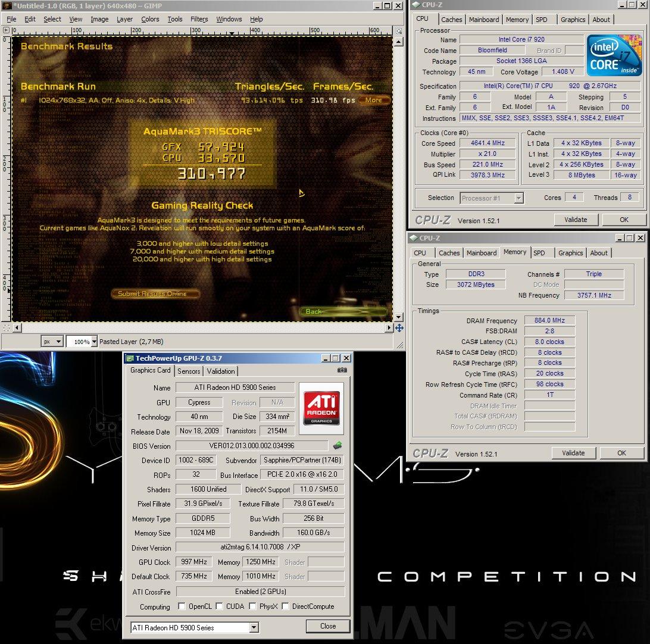The height and width of the screenshot is (644, 650).
Task: Click the GPU-Z Close button
Action: (328, 626)
